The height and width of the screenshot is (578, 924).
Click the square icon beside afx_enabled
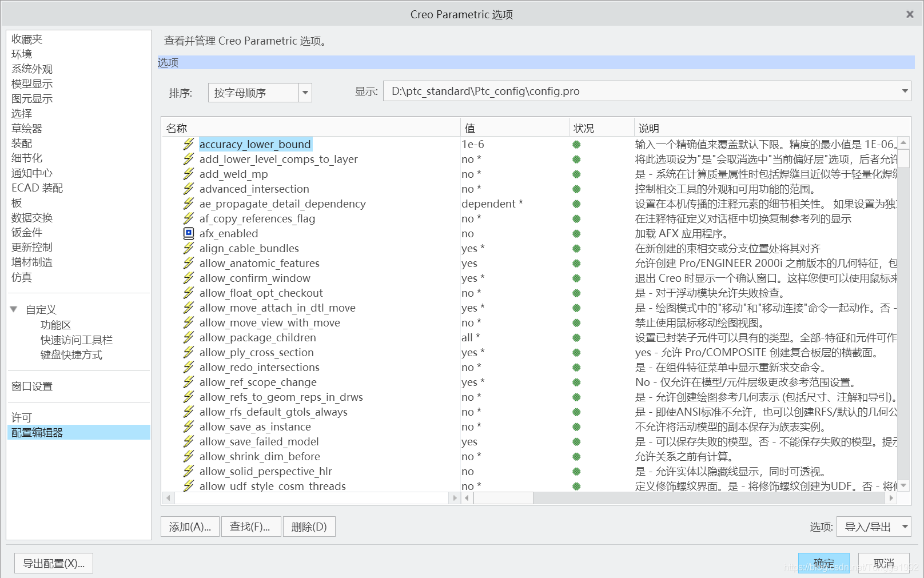(x=189, y=233)
